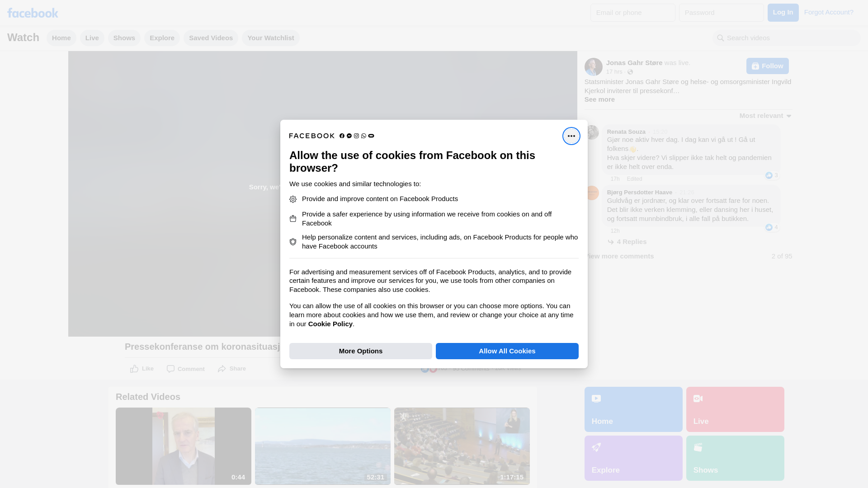Viewport: 868px width, 488px height.
Task: Click the Home tile video icon
Action: pos(596,399)
